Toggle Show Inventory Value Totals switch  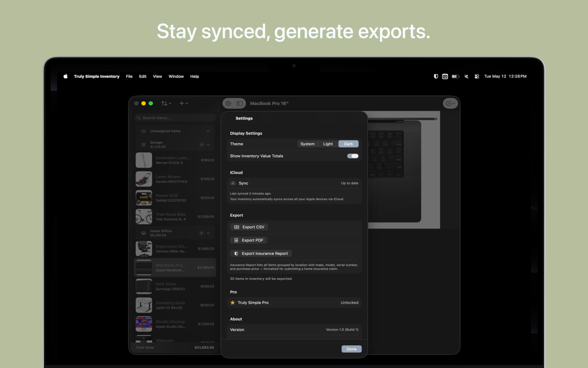point(353,156)
